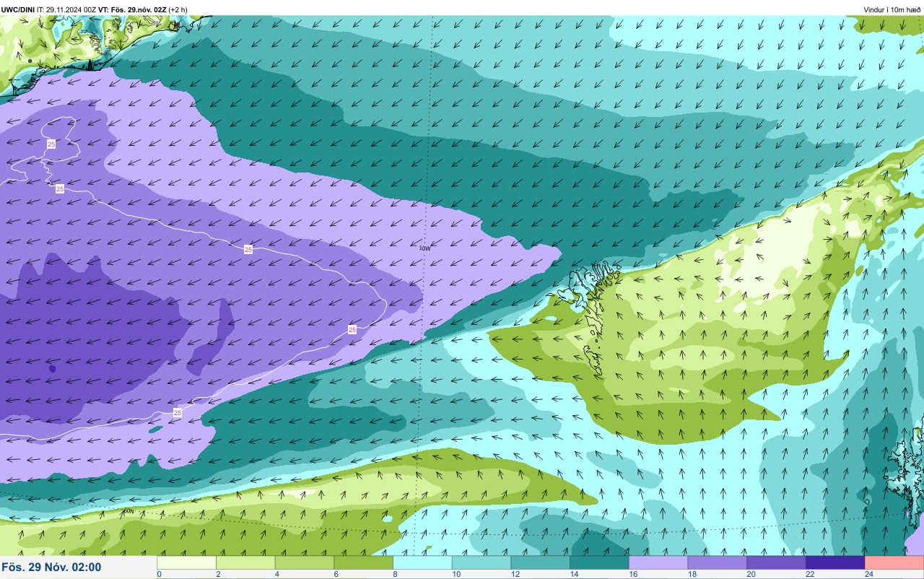Click the "(+2 h)" forecast offset text

pyautogui.click(x=178, y=9)
